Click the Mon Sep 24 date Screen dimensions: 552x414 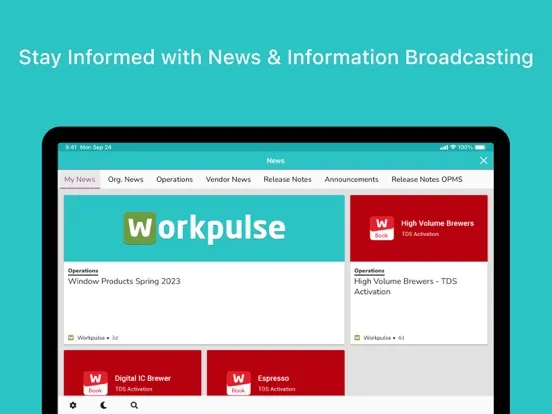coord(95,147)
